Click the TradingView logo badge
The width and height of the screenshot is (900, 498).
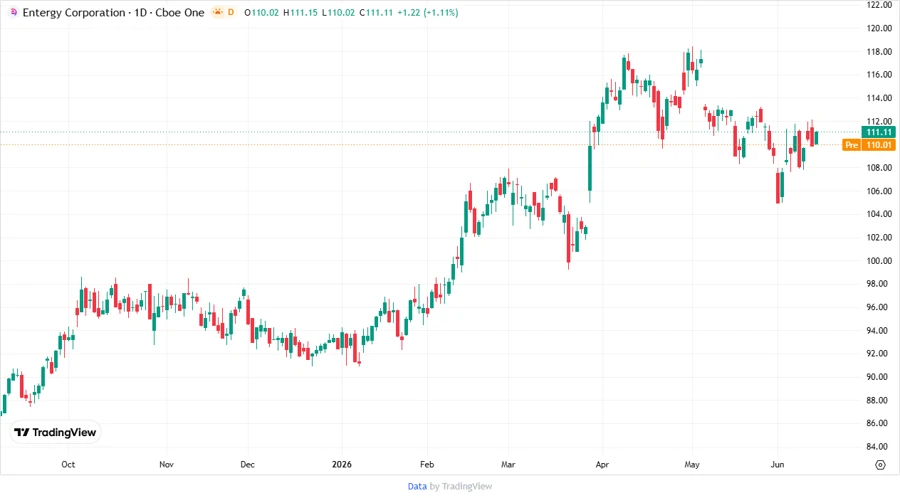(x=55, y=432)
